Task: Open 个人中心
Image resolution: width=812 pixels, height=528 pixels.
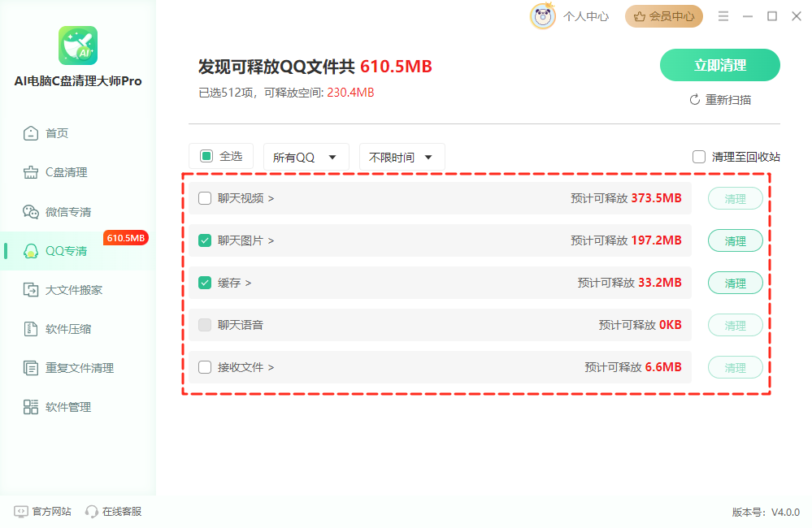Action: pos(586,16)
